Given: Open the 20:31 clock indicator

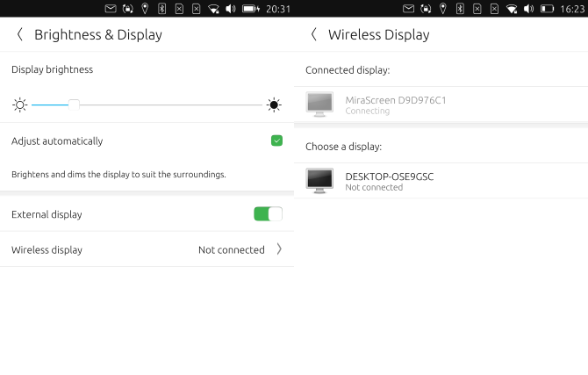Looking at the screenshot, I should pyautogui.click(x=278, y=9).
